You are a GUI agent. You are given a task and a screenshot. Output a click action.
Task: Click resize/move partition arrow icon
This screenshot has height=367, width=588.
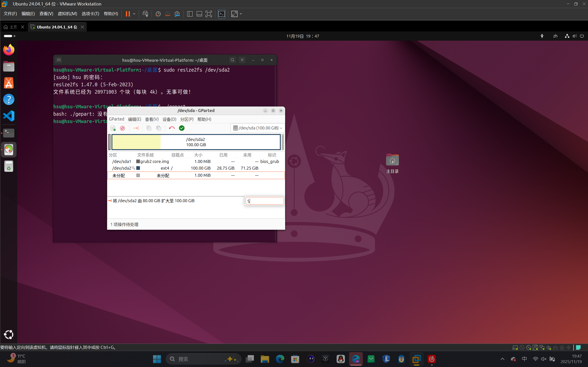(136, 128)
